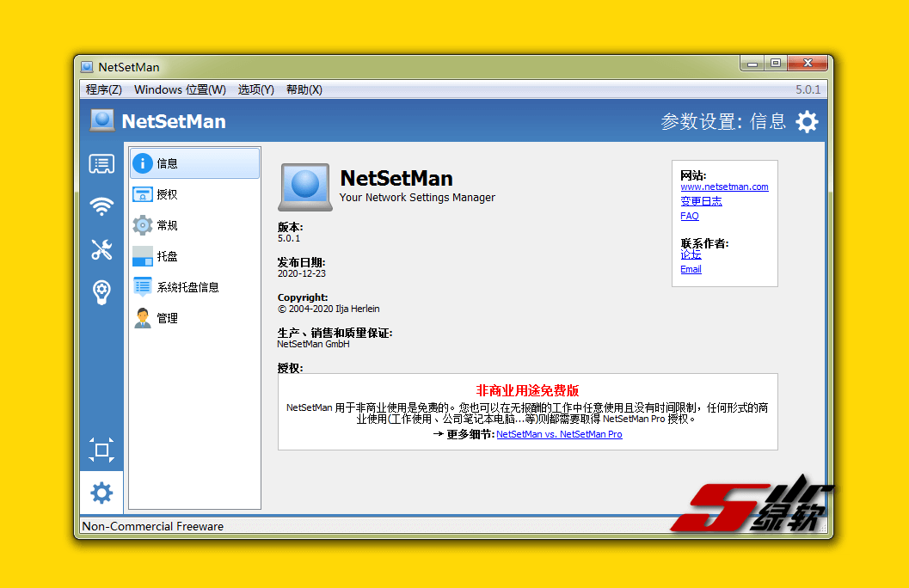Open the profiles list sidebar icon
The image size is (909, 588).
101,164
